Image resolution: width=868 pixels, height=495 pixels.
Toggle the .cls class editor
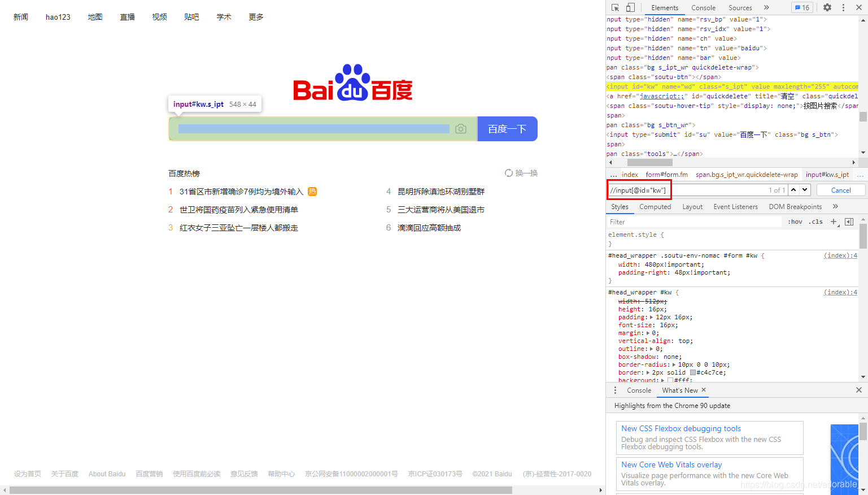(x=815, y=221)
